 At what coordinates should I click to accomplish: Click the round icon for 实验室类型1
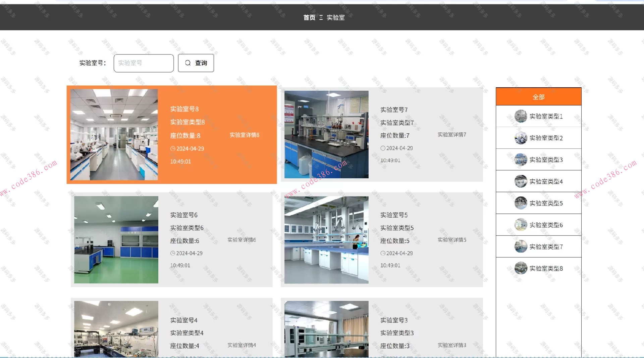(521, 116)
